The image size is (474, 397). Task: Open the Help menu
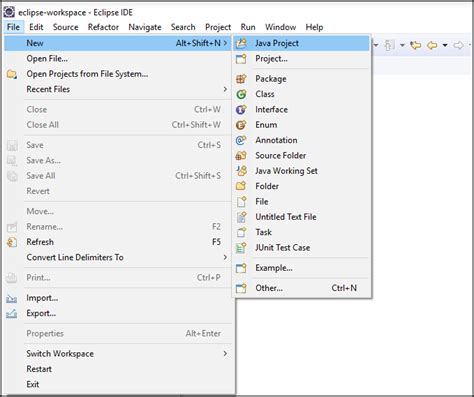click(x=314, y=27)
